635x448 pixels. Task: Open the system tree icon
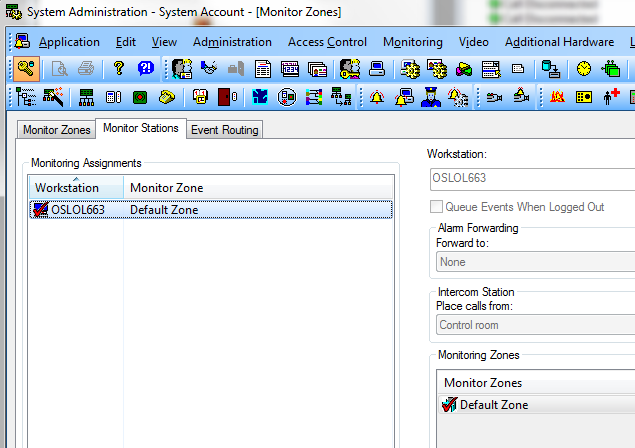(26, 97)
